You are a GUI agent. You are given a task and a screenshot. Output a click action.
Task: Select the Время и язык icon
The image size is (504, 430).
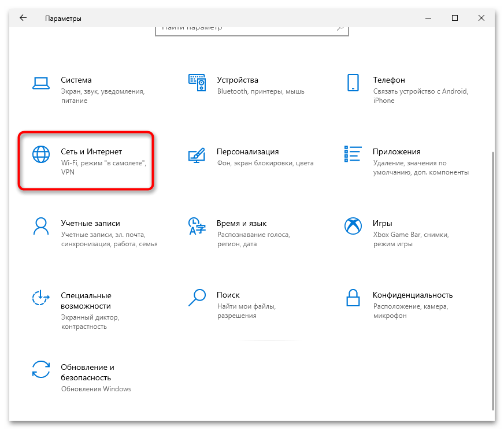(x=197, y=226)
